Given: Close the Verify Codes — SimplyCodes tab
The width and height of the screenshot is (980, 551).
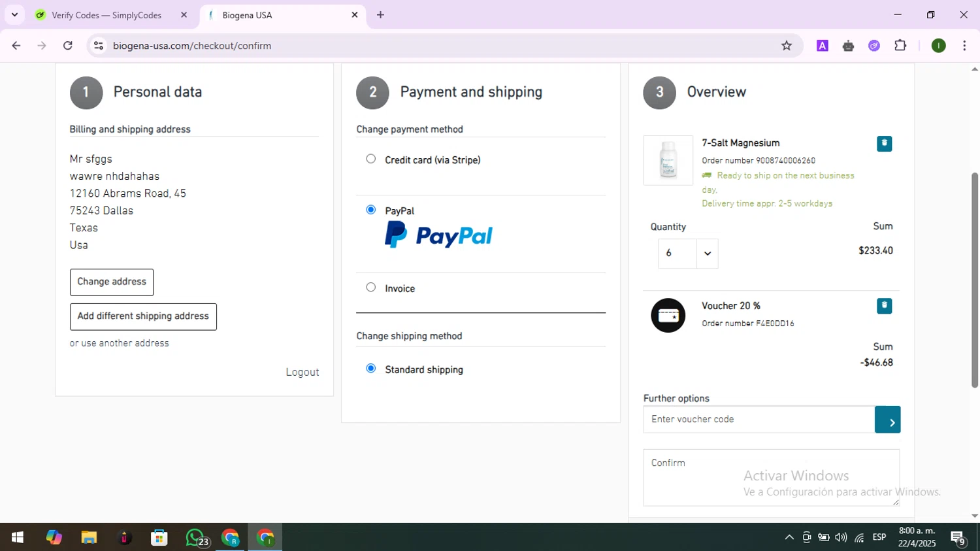Looking at the screenshot, I should (x=184, y=15).
